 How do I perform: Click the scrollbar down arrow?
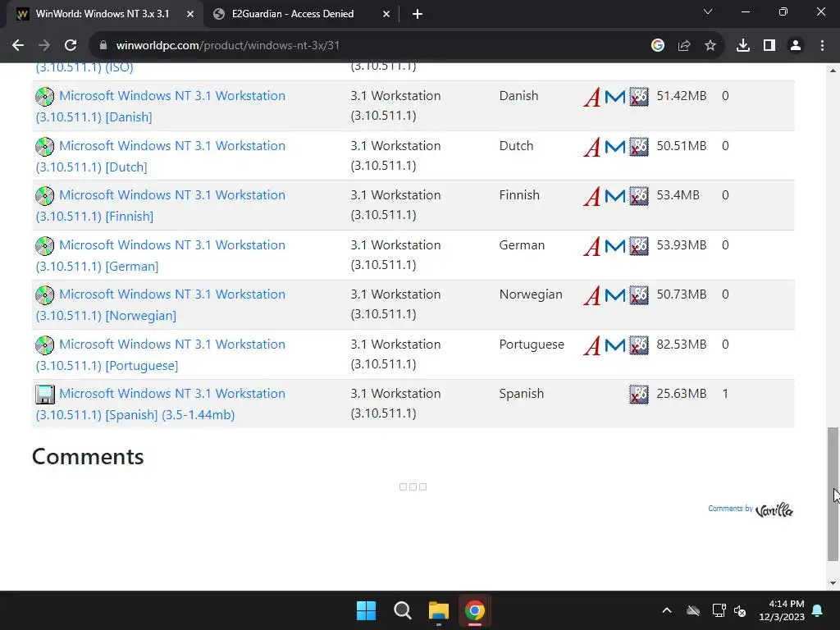(x=833, y=583)
